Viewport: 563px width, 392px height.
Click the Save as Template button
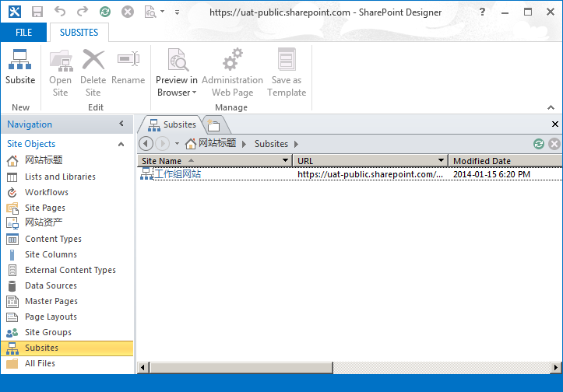coord(287,73)
